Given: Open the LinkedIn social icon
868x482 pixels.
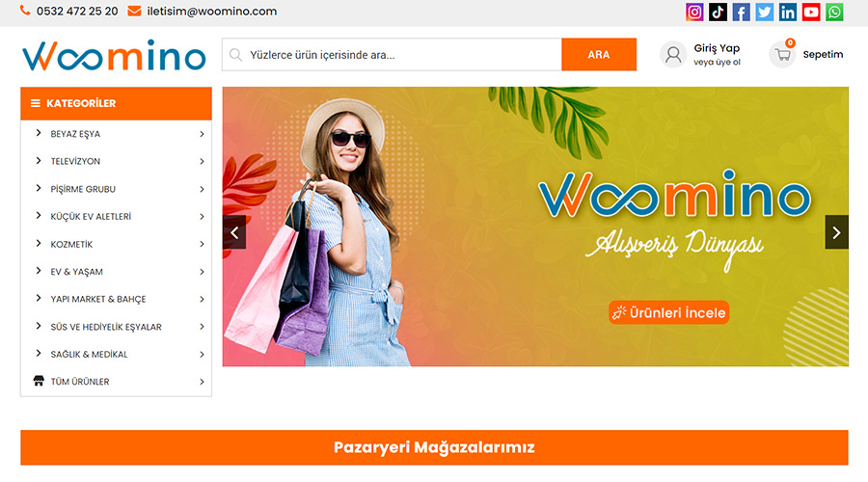Looking at the screenshot, I should 788,12.
